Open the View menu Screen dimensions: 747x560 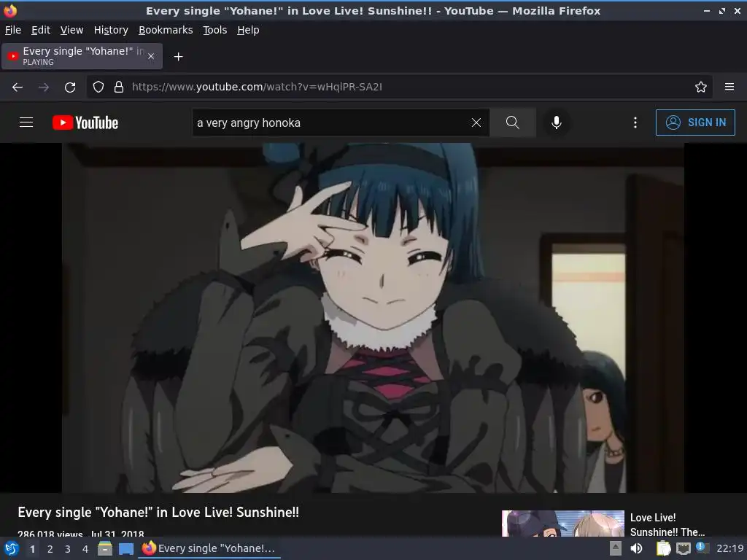coord(71,30)
